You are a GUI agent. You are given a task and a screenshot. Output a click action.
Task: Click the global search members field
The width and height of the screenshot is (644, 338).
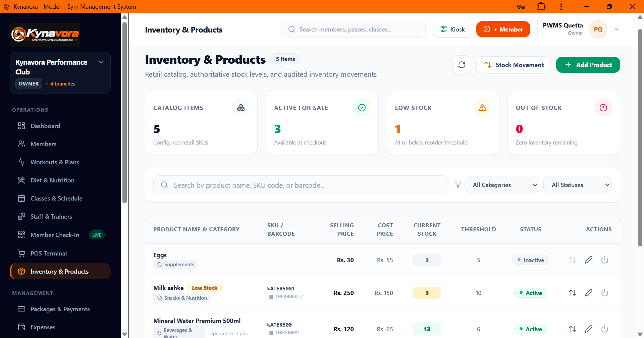[353, 29]
